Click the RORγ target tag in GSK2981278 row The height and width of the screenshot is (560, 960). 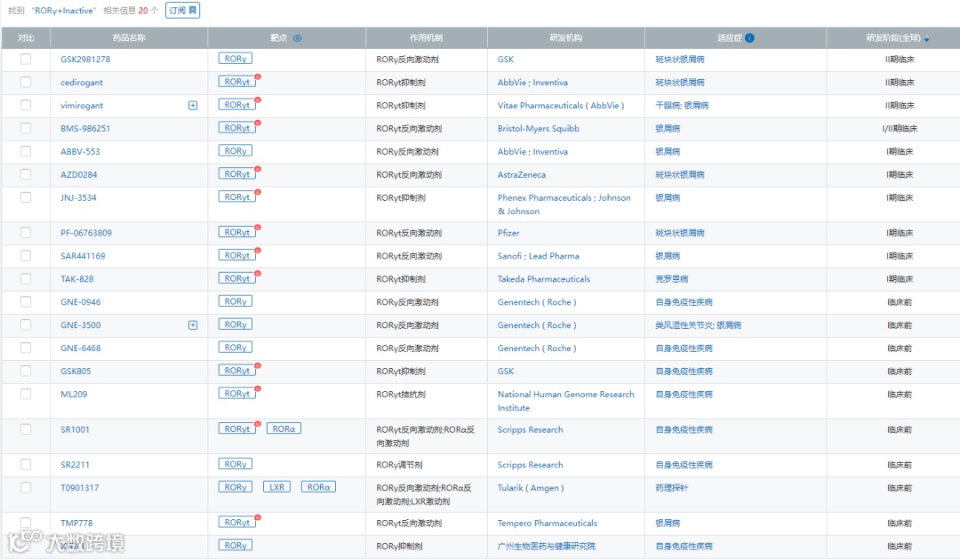coord(235,59)
